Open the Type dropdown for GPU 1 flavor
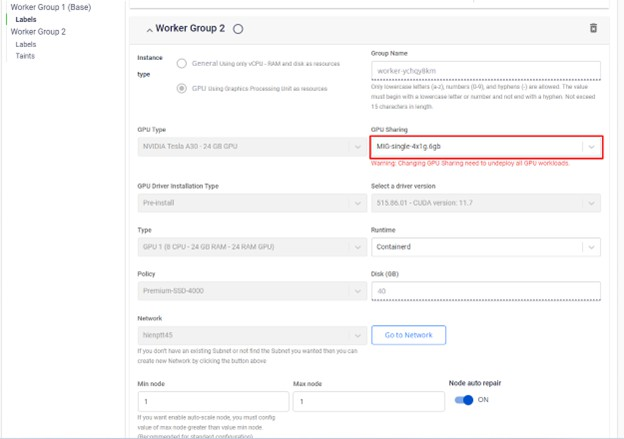The width and height of the screenshot is (624, 439). pyautogui.click(x=252, y=247)
